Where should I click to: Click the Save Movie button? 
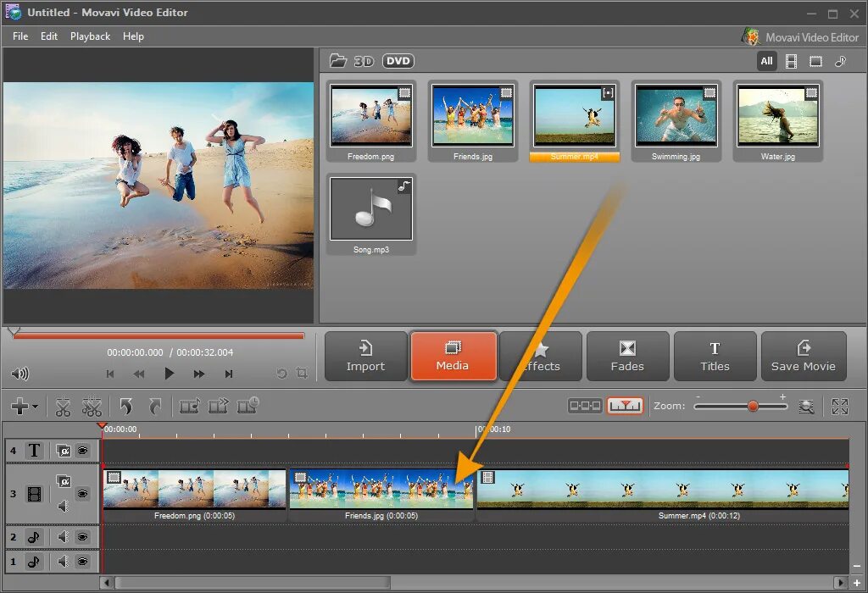[x=804, y=357]
